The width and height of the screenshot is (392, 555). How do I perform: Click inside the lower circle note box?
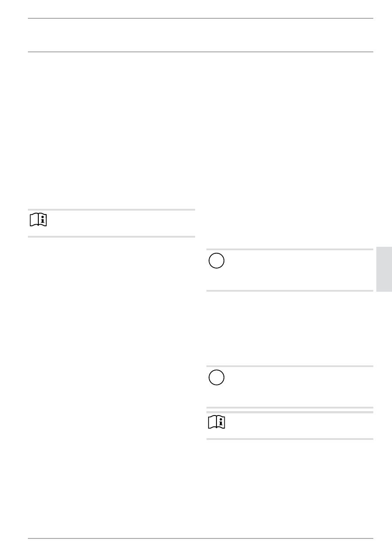click(296, 387)
